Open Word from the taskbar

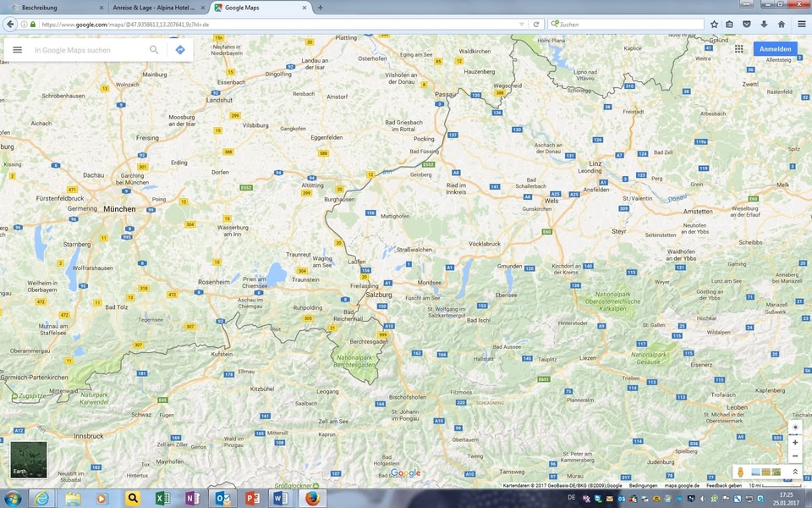pos(280,499)
